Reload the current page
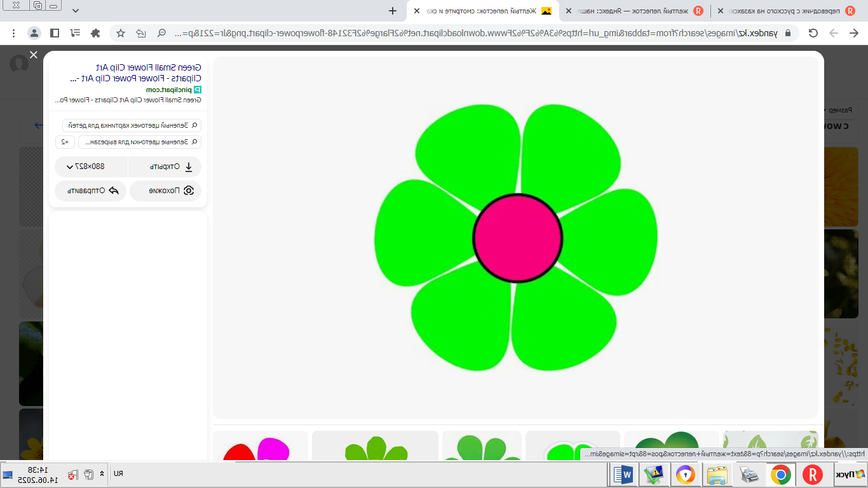This screenshot has height=488, width=868. [813, 33]
